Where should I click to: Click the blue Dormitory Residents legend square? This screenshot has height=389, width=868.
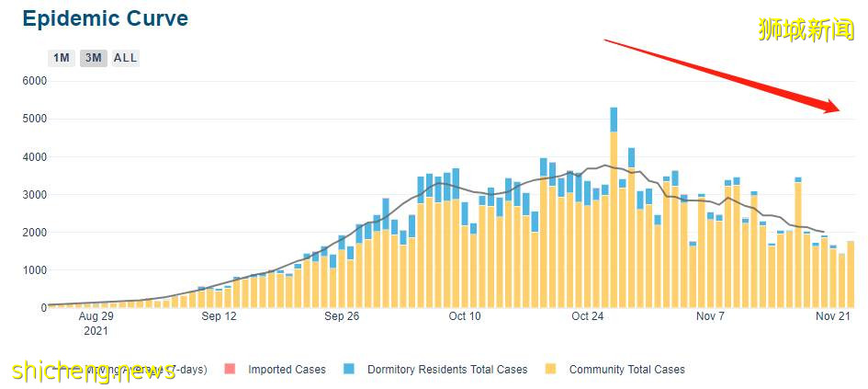pos(349,370)
